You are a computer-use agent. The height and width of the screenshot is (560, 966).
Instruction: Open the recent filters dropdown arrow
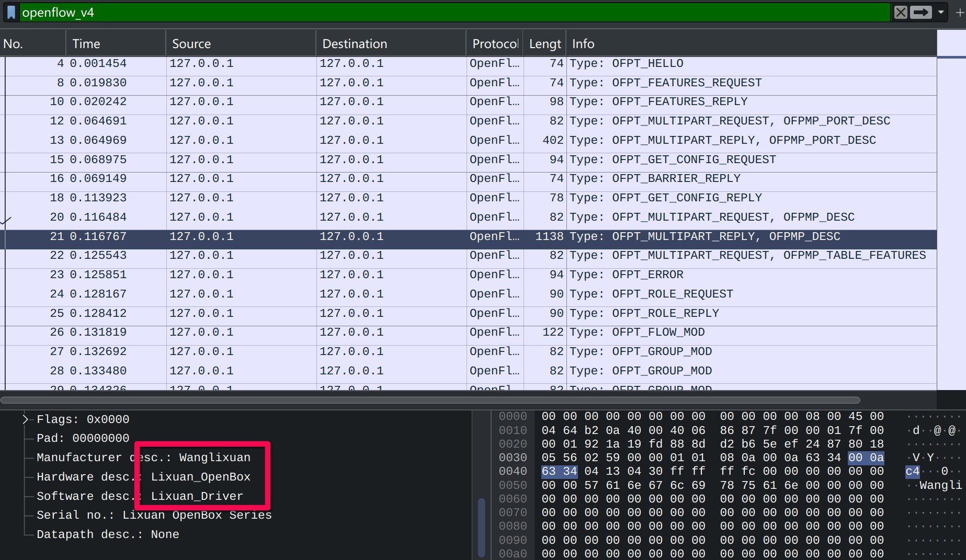(941, 12)
